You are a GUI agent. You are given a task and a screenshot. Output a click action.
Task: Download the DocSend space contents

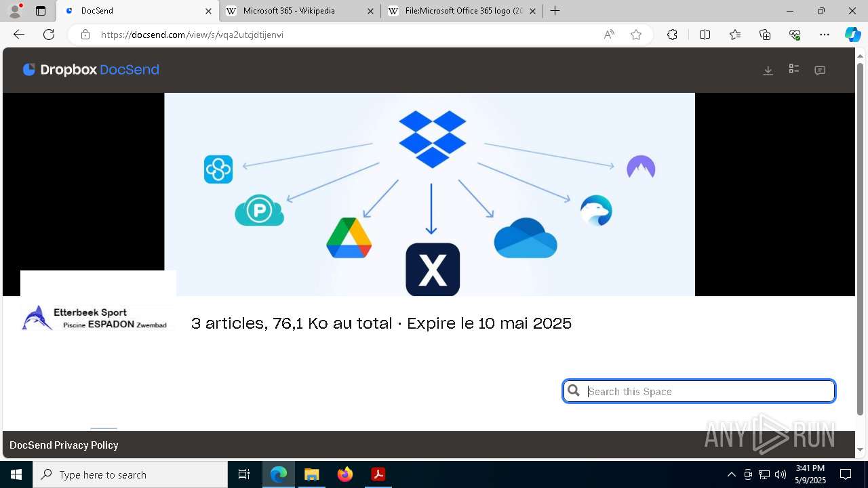768,70
